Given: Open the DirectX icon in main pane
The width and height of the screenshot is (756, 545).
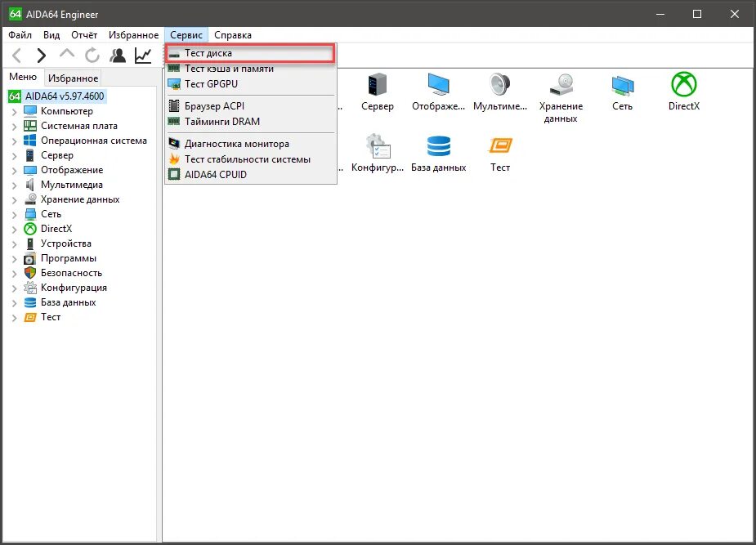Looking at the screenshot, I should point(684,84).
